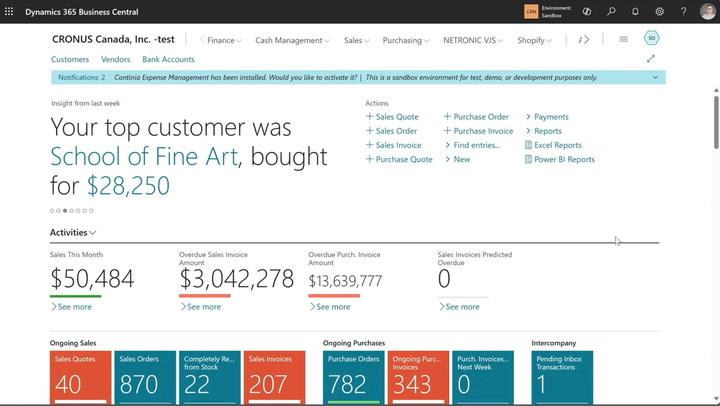Open the Pending Inbox Transactions tile

[562, 378]
